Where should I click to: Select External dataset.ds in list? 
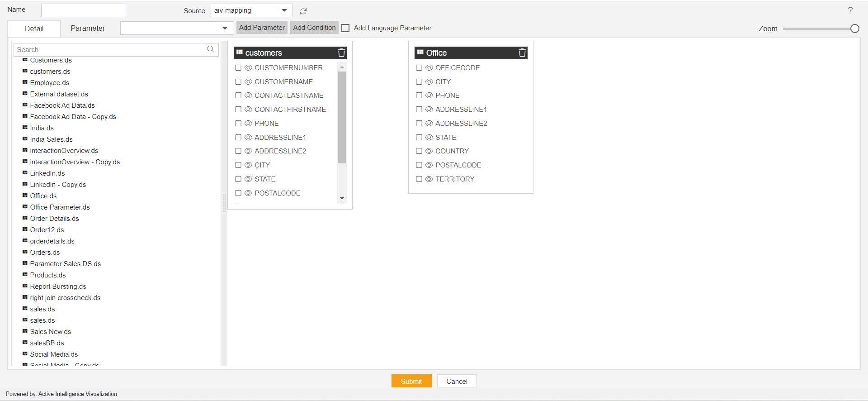(x=59, y=94)
